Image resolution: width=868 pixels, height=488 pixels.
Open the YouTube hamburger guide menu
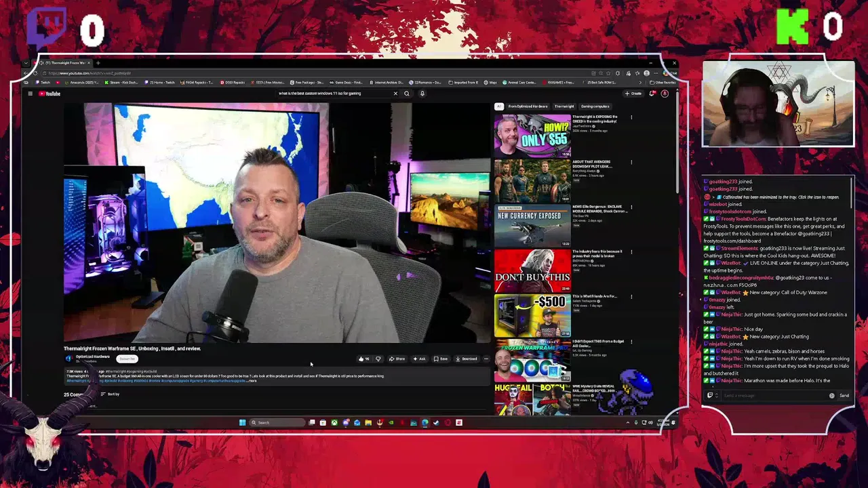[30, 94]
